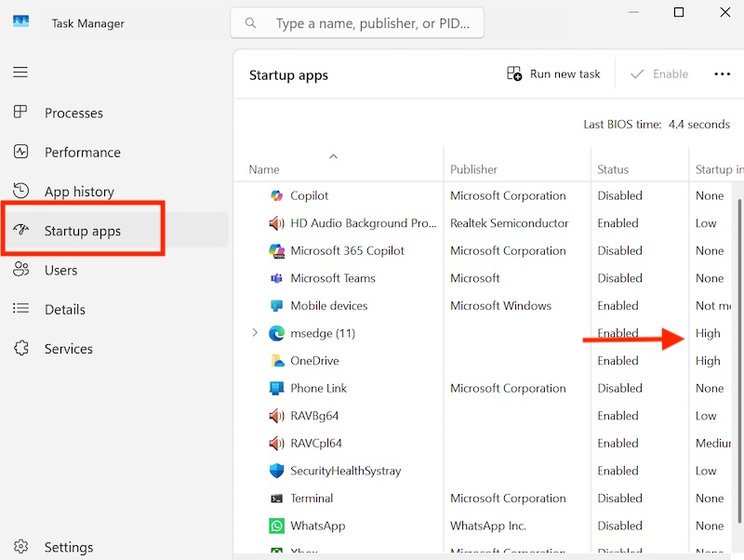The height and width of the screenshot is (560, 744).
Task: Click the Enable button
Action: click(659, 74)
